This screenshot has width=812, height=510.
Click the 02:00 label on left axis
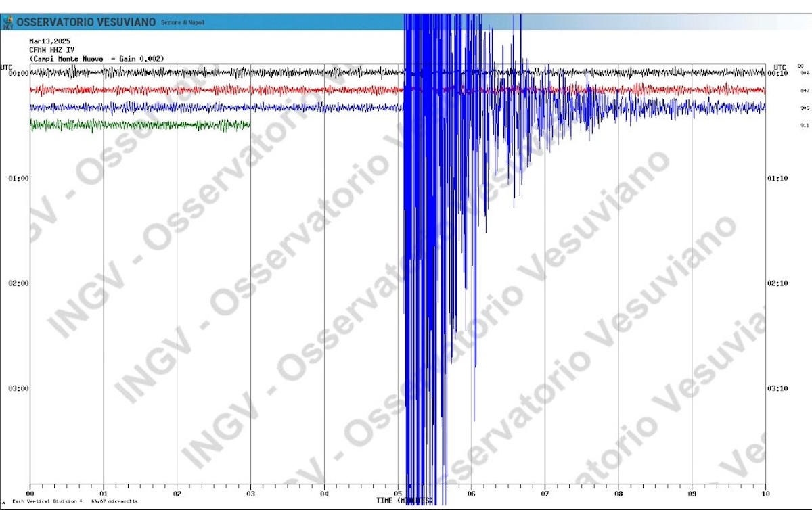click(18, 283)
